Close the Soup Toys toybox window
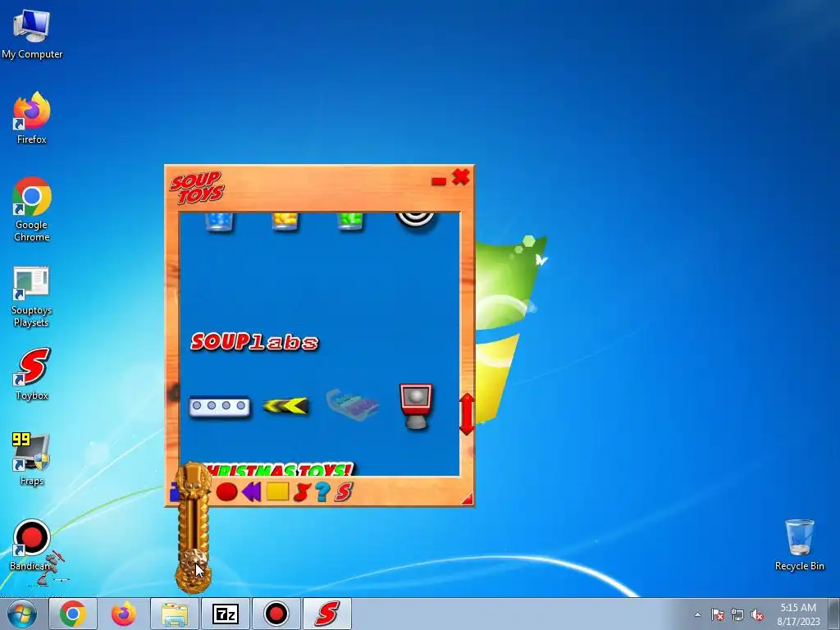 461,177
